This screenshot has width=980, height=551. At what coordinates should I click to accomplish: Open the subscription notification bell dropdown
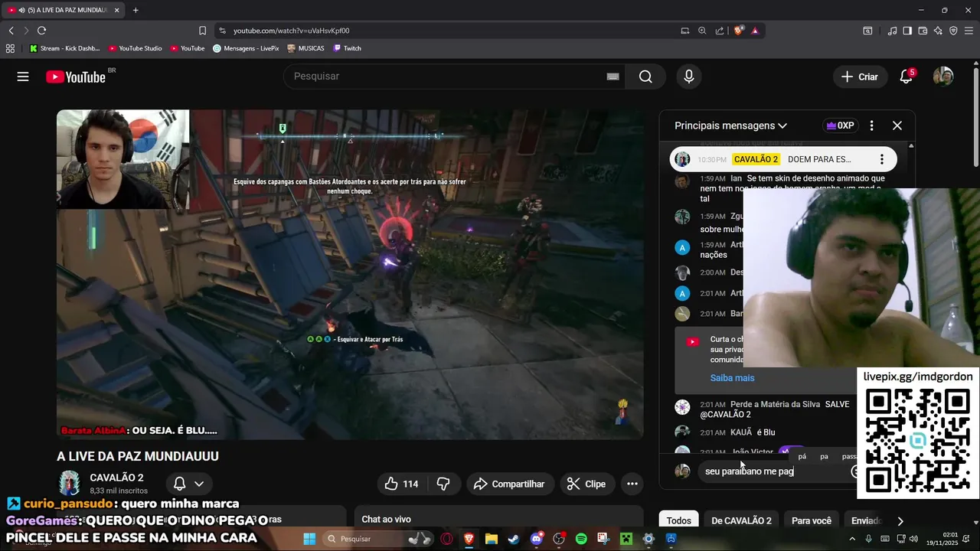click(188, 484)
